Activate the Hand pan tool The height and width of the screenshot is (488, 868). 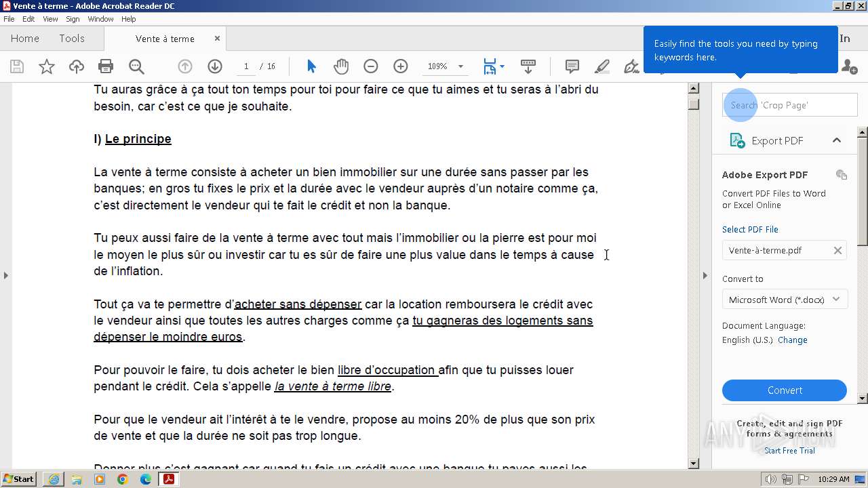341,66
